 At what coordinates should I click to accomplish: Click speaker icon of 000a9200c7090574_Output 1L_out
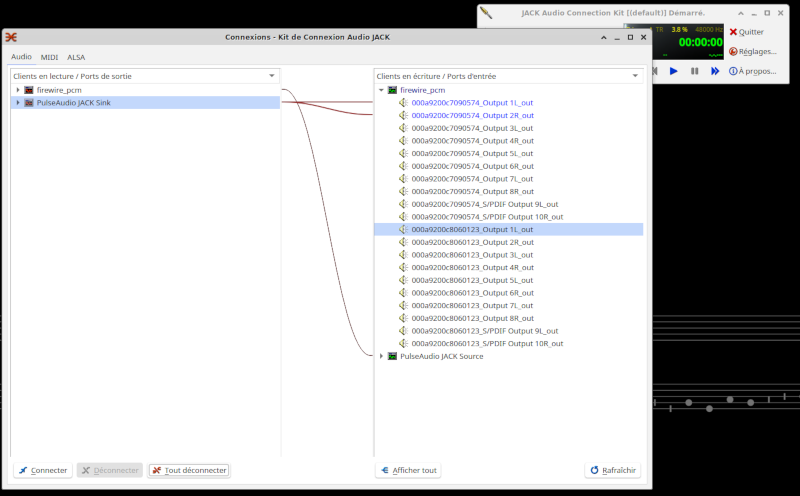[x=403, y=103]
